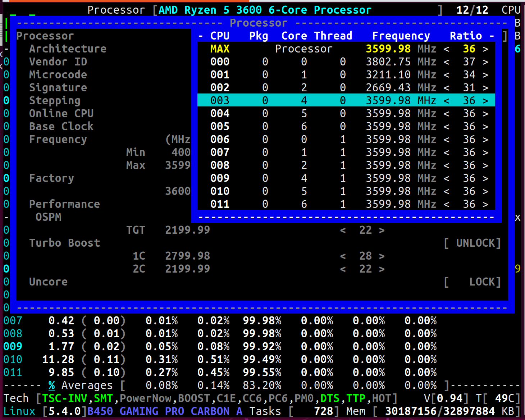Select the Stepping entry

(55, 100)
